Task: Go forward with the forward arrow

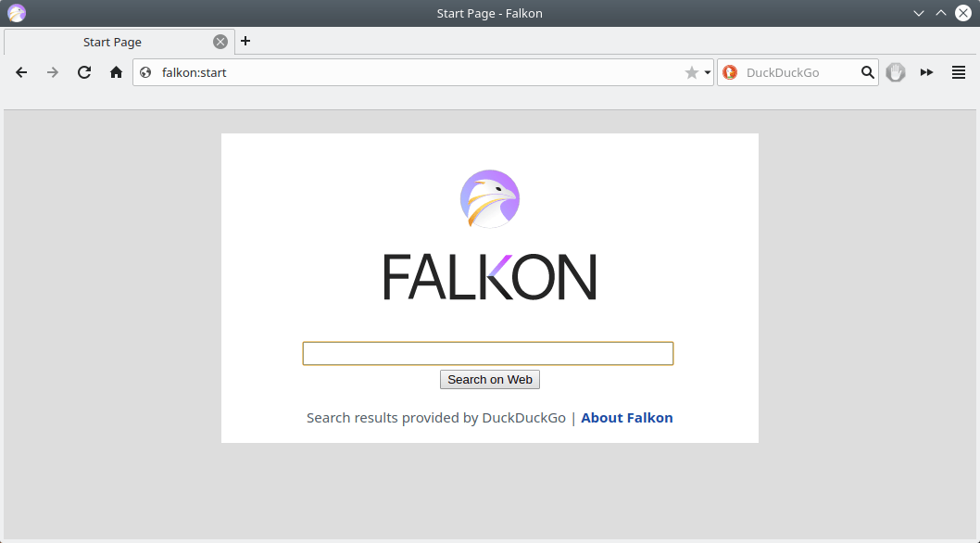Action: click(53, 72)
